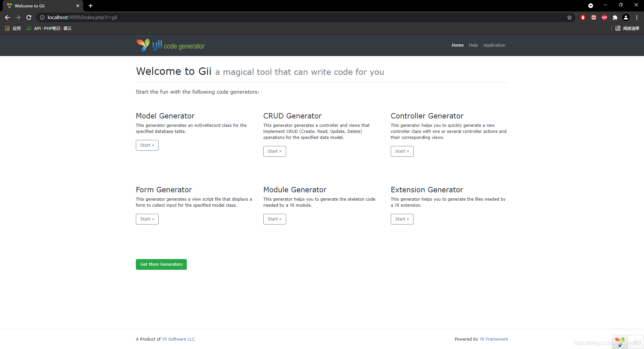Image resolution: width=644 pixels, height=349 pixels.
Task: Minimize the browser window
Action: 605,5
